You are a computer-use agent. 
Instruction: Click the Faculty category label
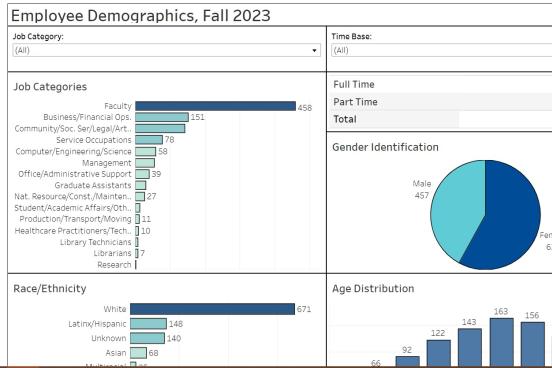pos(118,106)
